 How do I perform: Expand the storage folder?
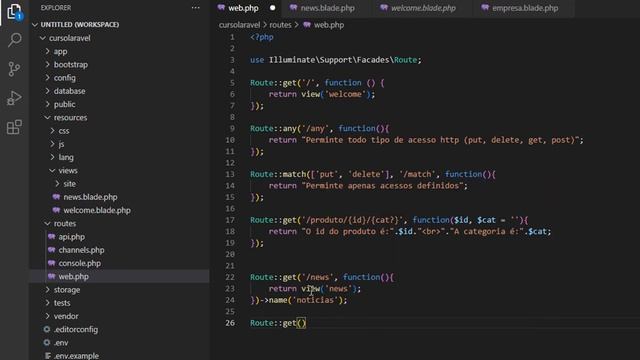coord(47,290)
